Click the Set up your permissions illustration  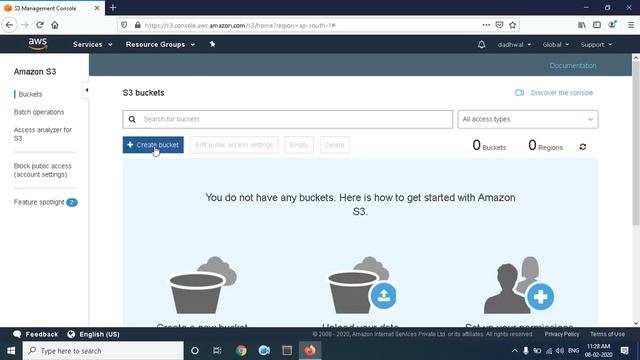519,285
